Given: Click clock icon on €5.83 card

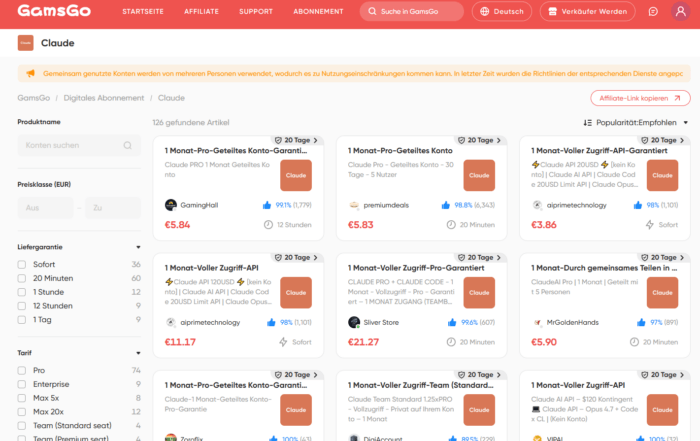Looking at the screenshot, I should click(x=451, y=225).
